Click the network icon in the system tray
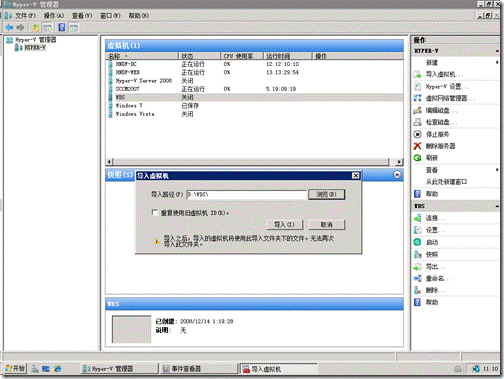This screenshot has width=504, height=379. pos(476,369)
